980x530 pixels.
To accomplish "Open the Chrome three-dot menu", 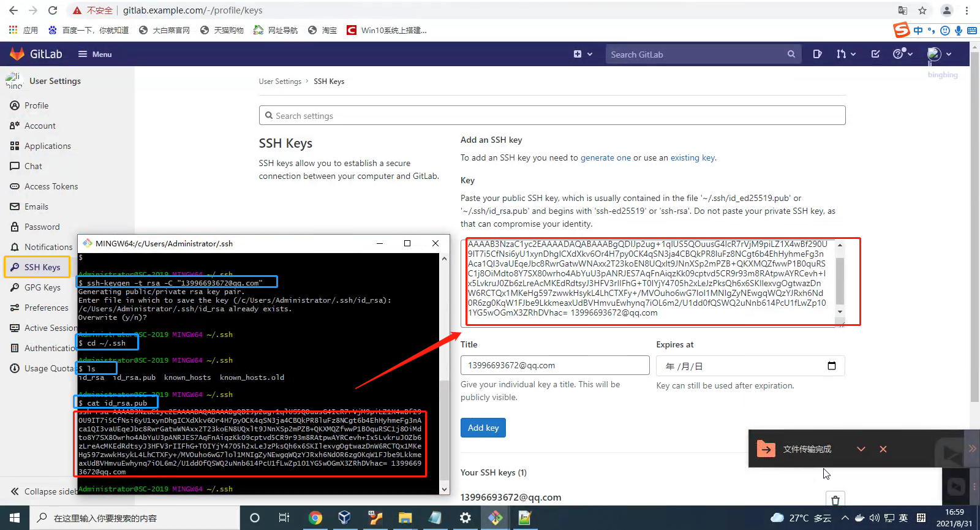I will tap(967, 10).
